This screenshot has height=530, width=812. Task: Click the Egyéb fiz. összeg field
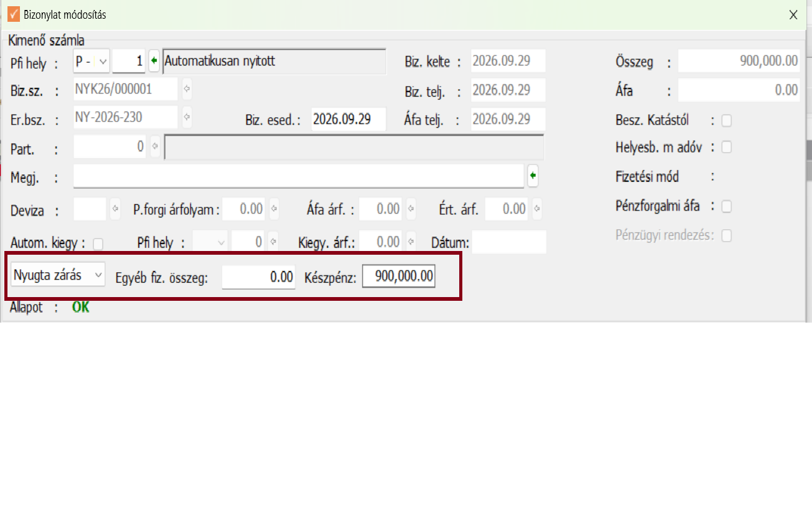[259, 277]
